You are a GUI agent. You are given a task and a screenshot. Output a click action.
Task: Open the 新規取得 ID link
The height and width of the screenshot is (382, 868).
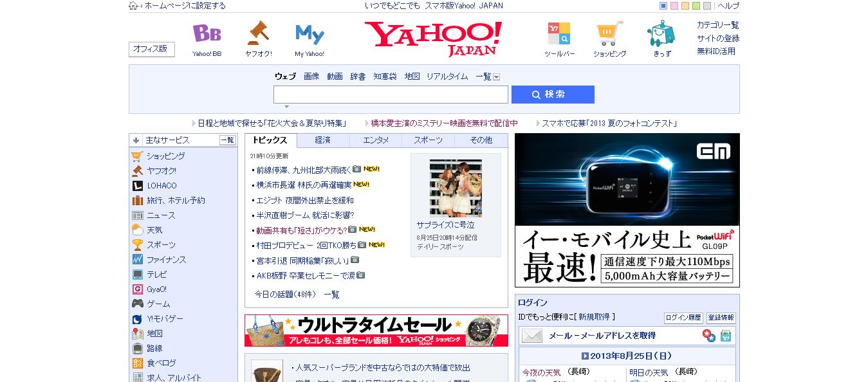[593, 317]
